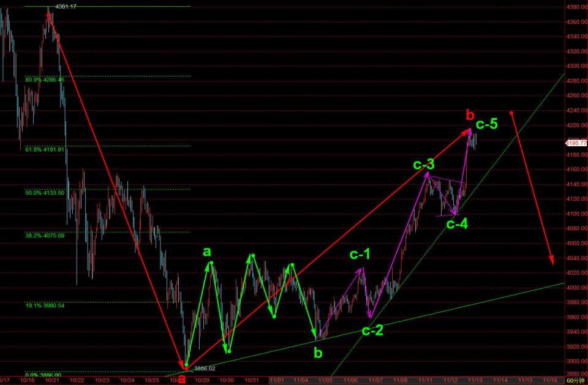Select the 61.8% 4191.91 Fibonacci label
Screen dimensions: 588x385
point(45,149)
